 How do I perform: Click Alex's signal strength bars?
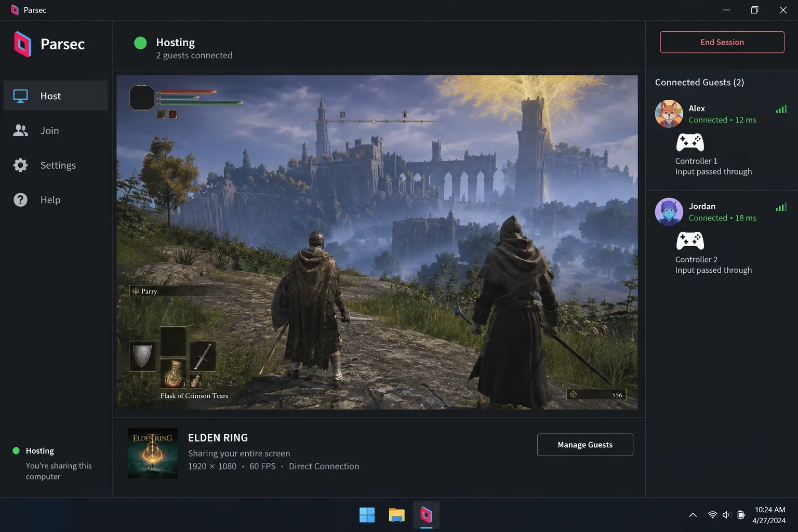click(x=781, y=109)
